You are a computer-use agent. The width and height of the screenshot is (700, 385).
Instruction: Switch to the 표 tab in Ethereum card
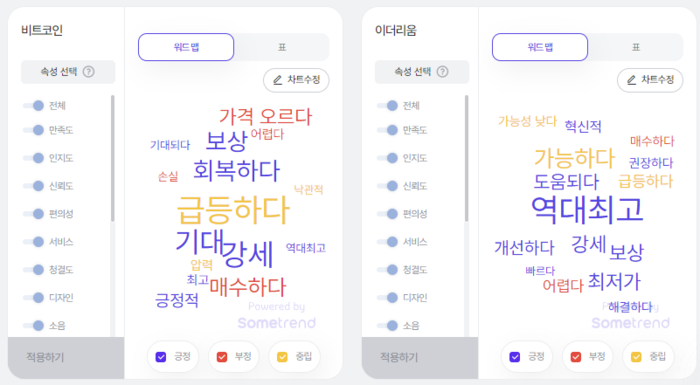636,47
